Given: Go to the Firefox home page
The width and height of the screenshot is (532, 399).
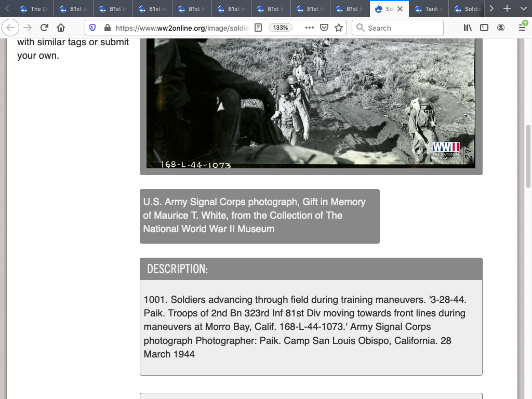Looking at the screenshot, I should pos(61,28).
